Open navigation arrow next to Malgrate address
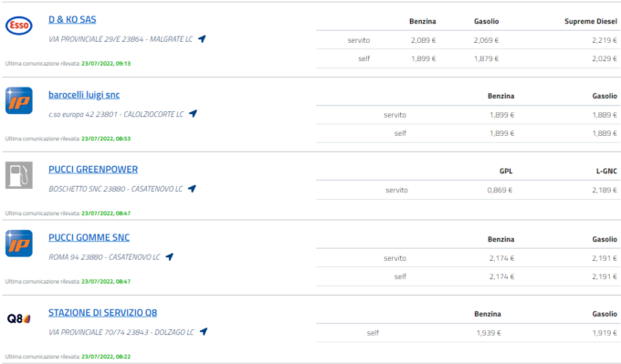The height and width of the screenshot is (364, 621). (202, 39)
